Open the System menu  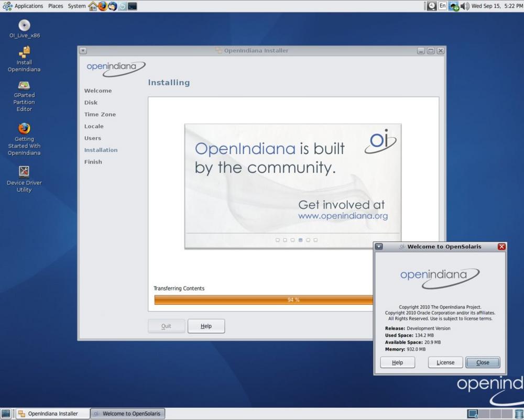click(77, 6)
